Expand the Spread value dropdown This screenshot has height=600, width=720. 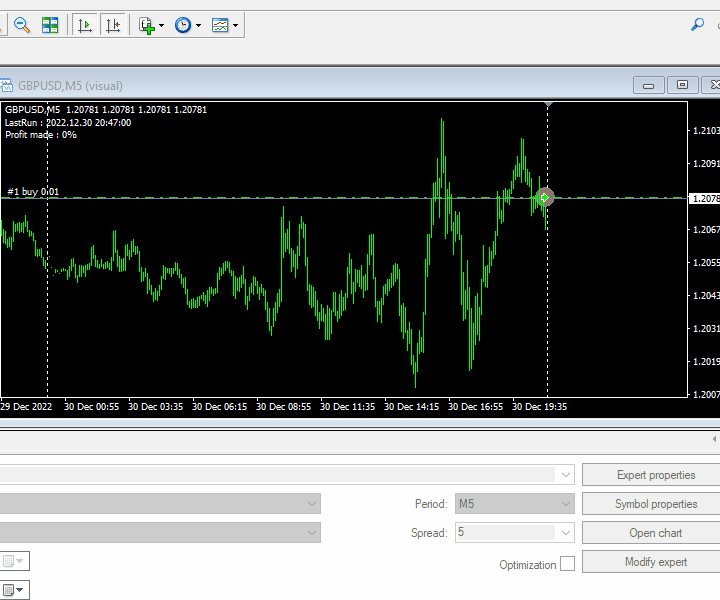pos(567,533)
